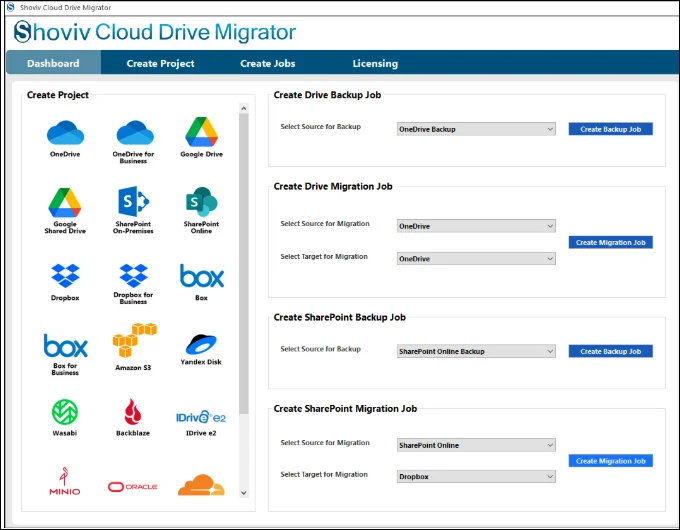Open Dropbox for Business icon
680x530 pixels.
point(133,276)
